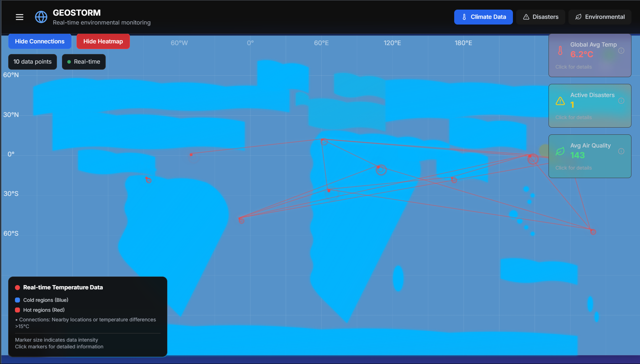Image resolution: width=640 pixels, height=364 pixels.
Task: Hide the heatmap overlay
Action: pos(103,41)
